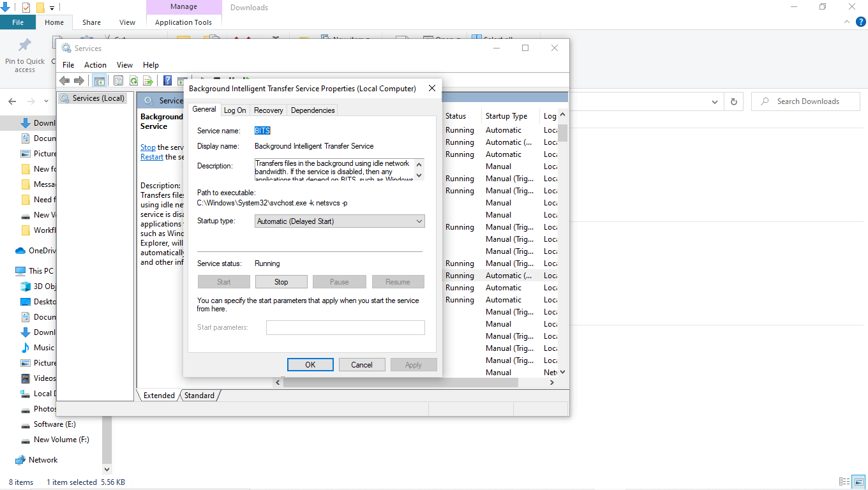Screen dimensions: 868x490
Task: Open the Recent locations dropdown arrow
Action: [46, 101]
